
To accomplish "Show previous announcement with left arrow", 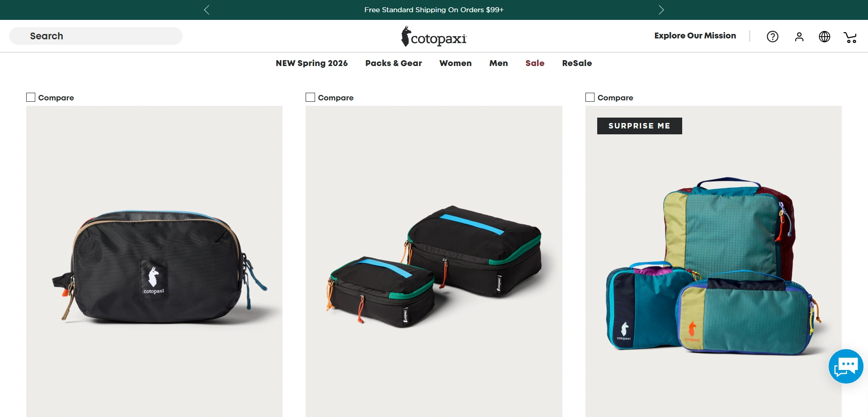I will tap(207, 10).
